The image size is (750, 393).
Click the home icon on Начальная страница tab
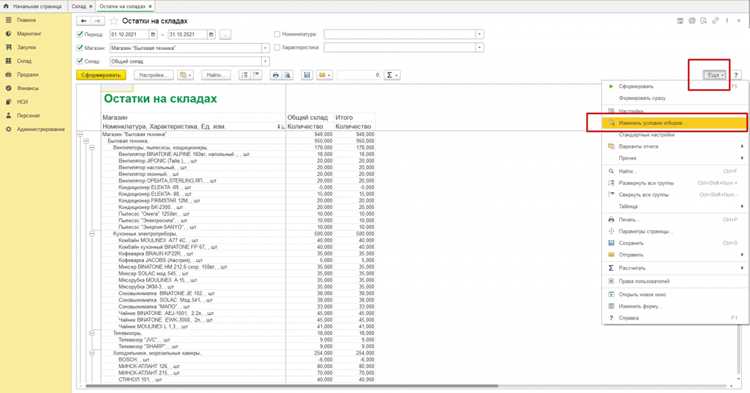coord(6,6)
